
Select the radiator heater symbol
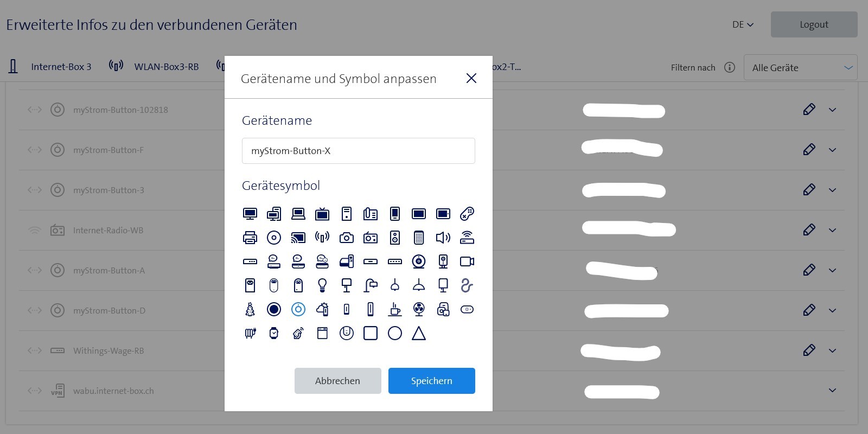[x=250, y=333]
